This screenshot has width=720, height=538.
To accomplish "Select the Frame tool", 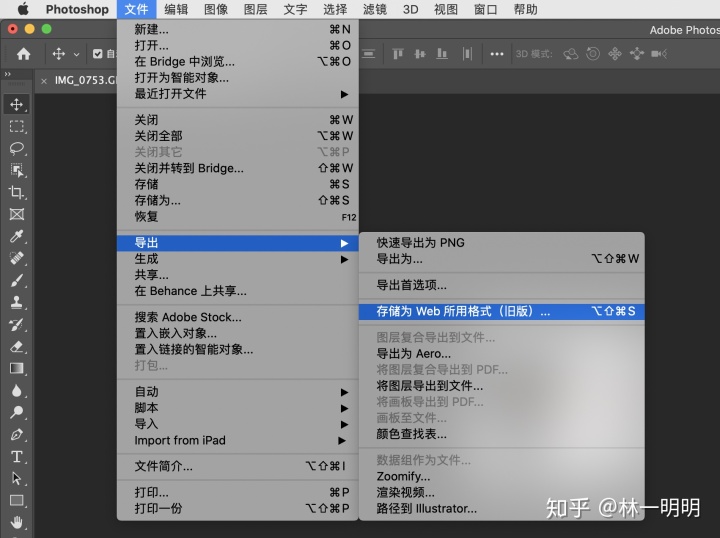I will (17, 214).
